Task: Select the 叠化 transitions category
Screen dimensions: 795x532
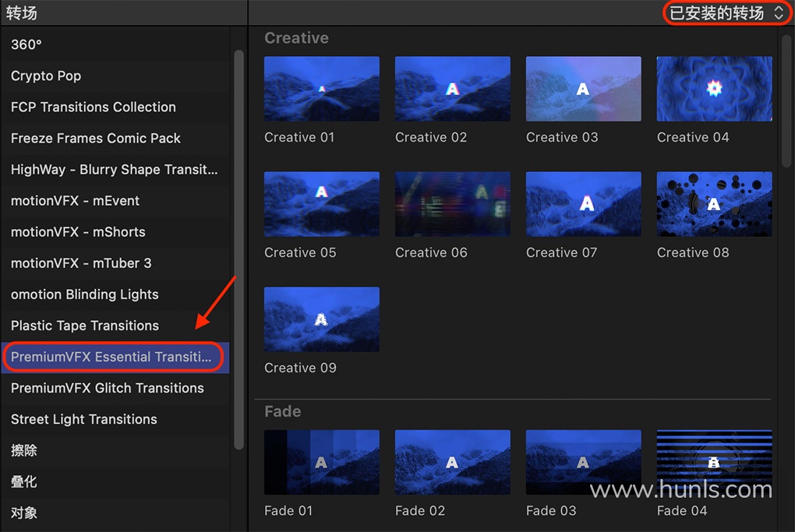Action: click(x=115, y=482)
